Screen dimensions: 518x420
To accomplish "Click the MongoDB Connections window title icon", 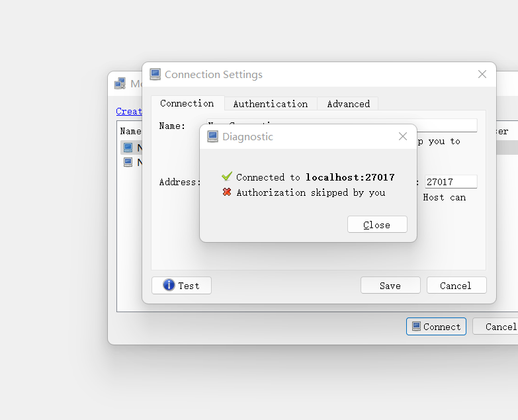I will pyautogui.click(x=120, y=83).
